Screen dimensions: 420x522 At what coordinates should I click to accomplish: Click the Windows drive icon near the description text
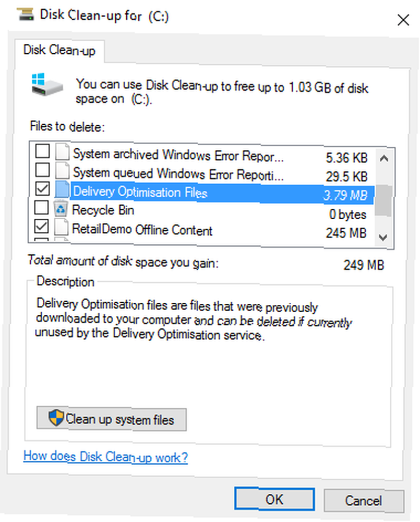(47, 85)
